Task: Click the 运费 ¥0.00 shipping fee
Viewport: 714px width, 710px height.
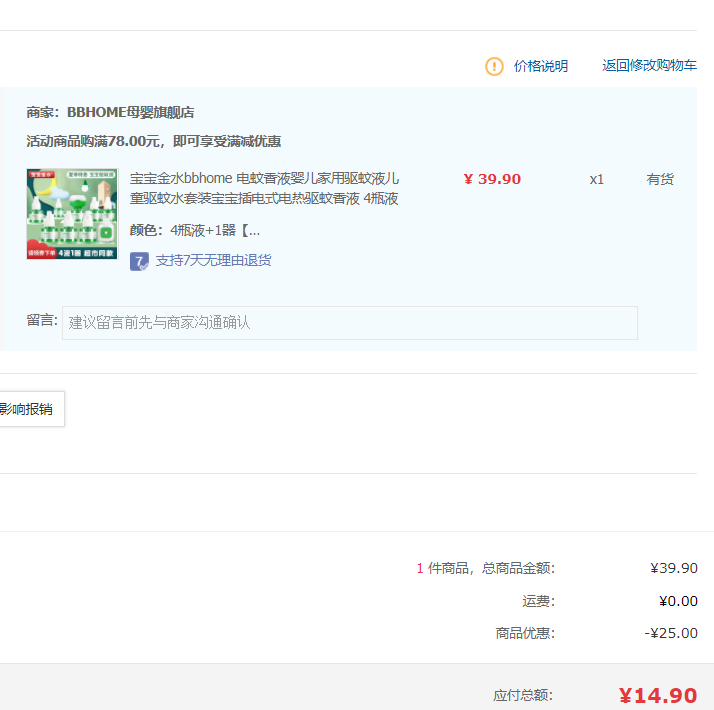Action: (677, 601)
